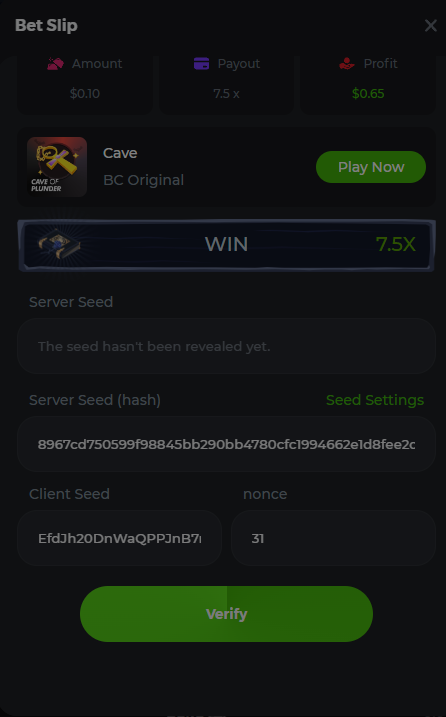Viewport: 446px width, 717px height.
Task: Click the Cave game title text
Action: click(x=120, y=153)
